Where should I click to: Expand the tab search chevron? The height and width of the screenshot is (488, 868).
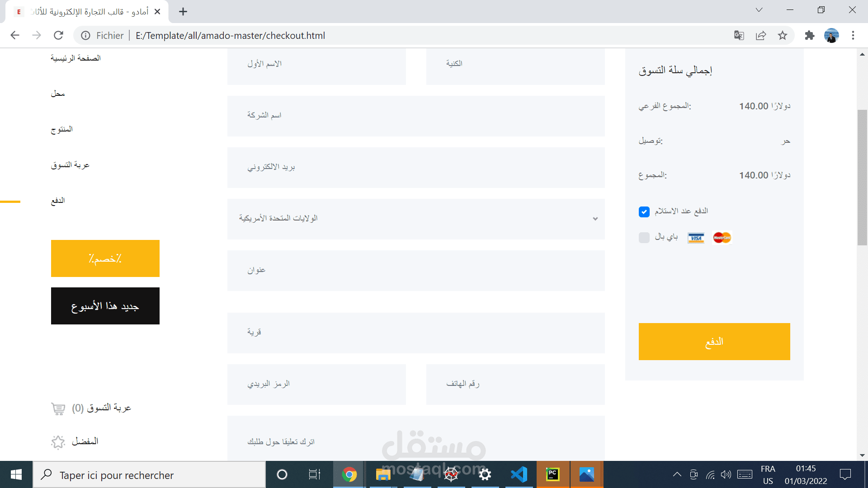click(759, 10)
